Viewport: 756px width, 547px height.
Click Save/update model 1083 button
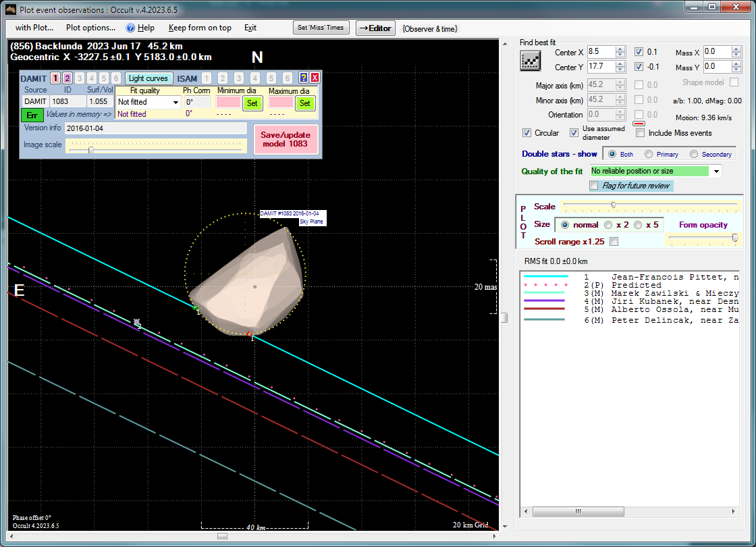click(x=286, y=139)
